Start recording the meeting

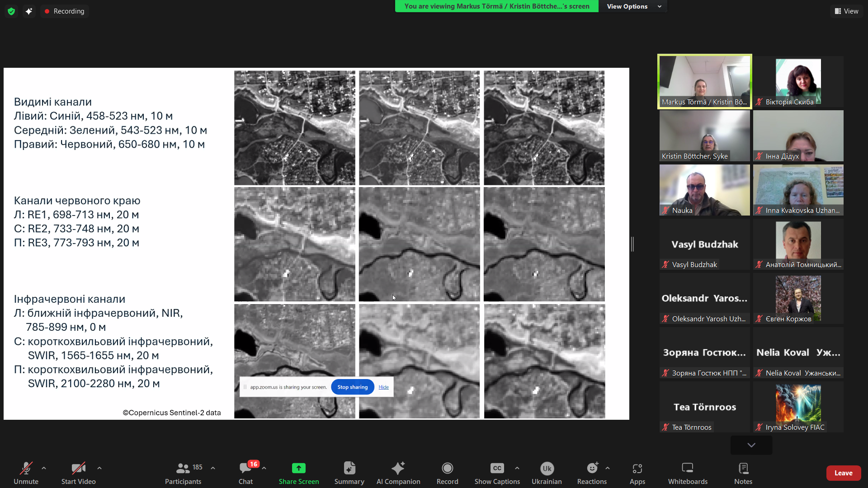(x=447, y=473)
